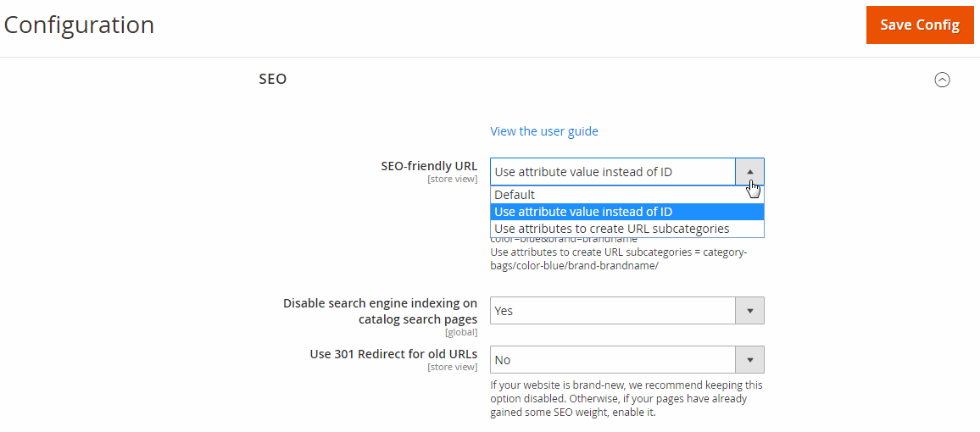Select Use attribute value instead of ID option

tap(626, 212)
